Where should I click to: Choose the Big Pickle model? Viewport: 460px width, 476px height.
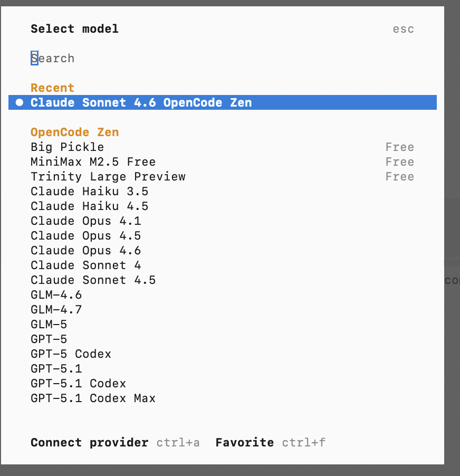click(68, 147)
